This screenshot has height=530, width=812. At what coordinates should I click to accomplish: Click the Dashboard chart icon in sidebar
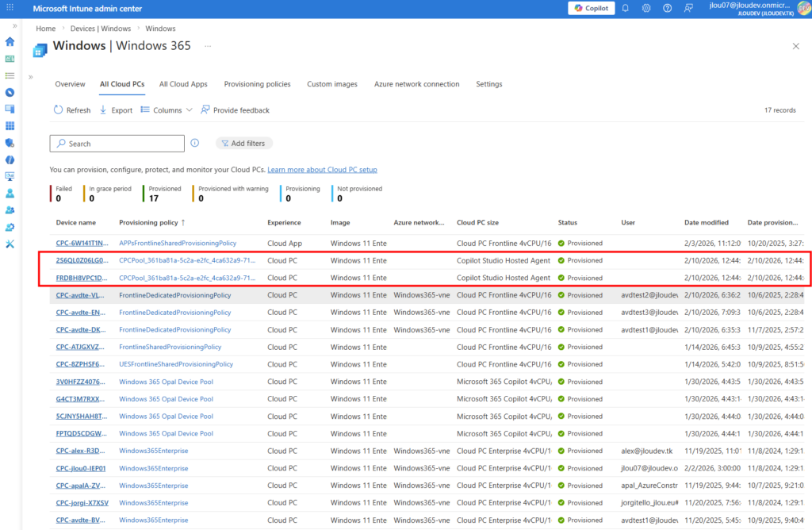pyautogui.click(x=10, y=59)
